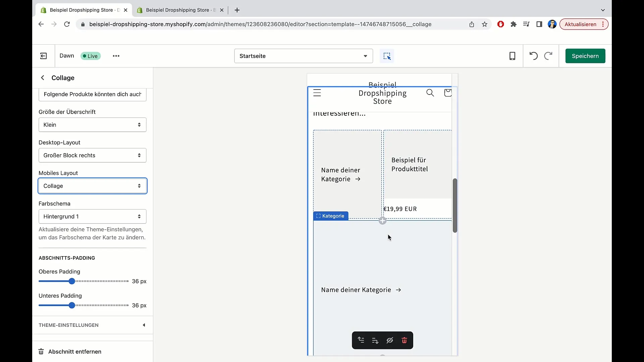Hide the Kategorie block with eye icon
This screenshot has width=644, height=362.
coord(390,340)
